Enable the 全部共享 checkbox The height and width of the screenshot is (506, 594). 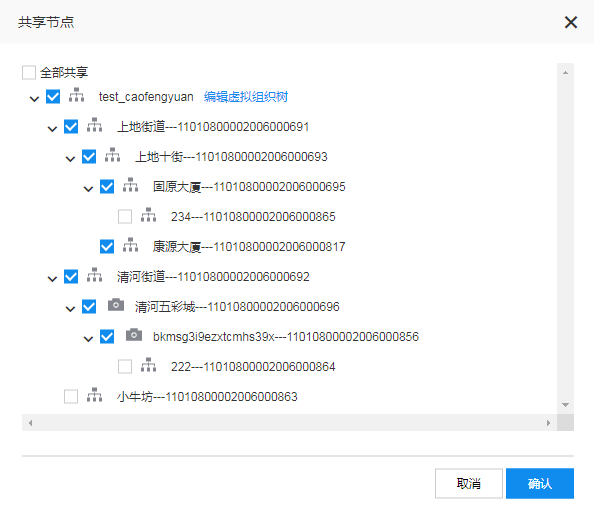point(29,72)
